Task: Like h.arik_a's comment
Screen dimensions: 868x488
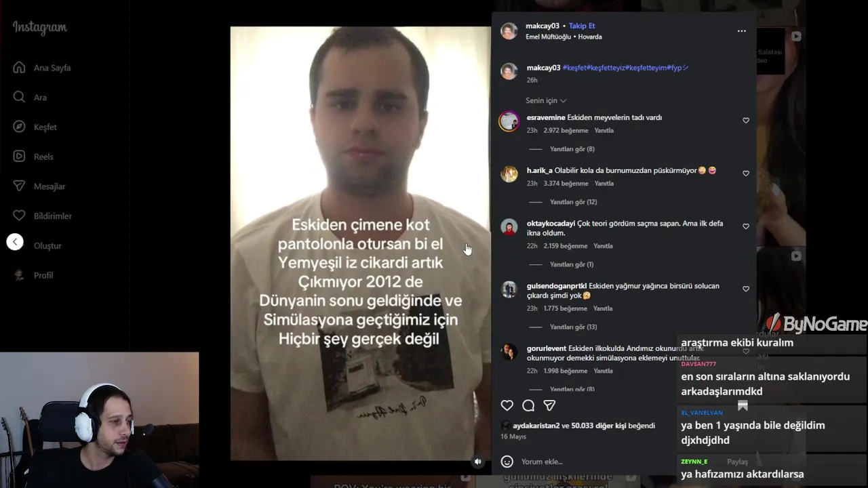Action: [746, 174]
